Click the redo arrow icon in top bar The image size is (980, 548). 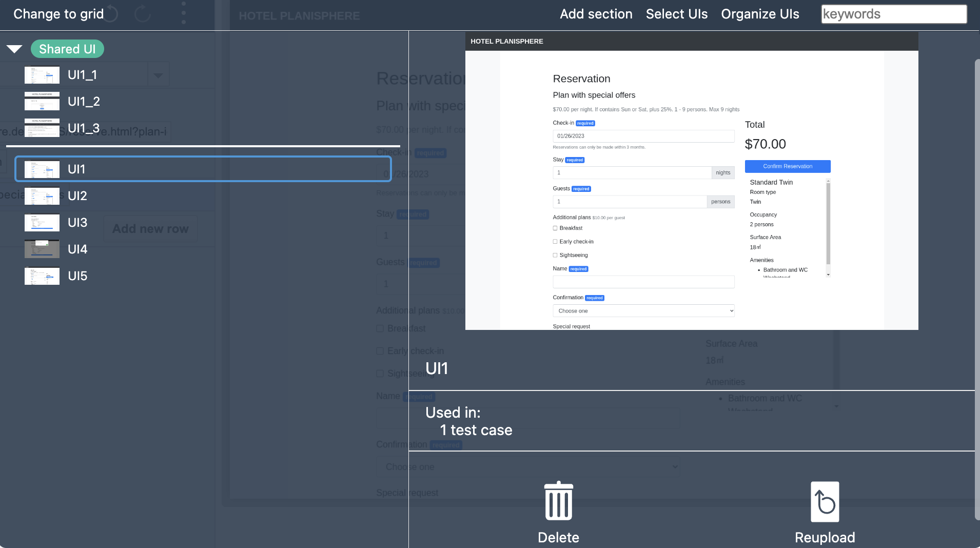point(142,14)
